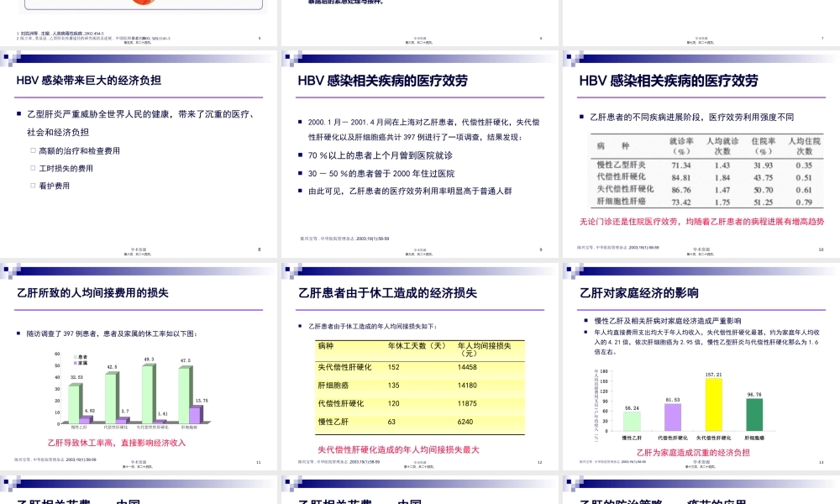This screenshot has width=840, height=504.
Task: Click the yellow 157.21 bar in the family-cost chart
Action: (714, 403)
